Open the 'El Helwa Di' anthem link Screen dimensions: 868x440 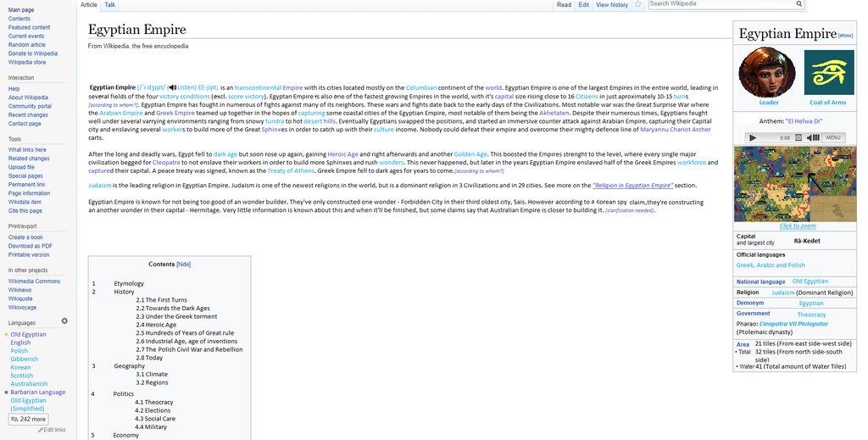804,121
